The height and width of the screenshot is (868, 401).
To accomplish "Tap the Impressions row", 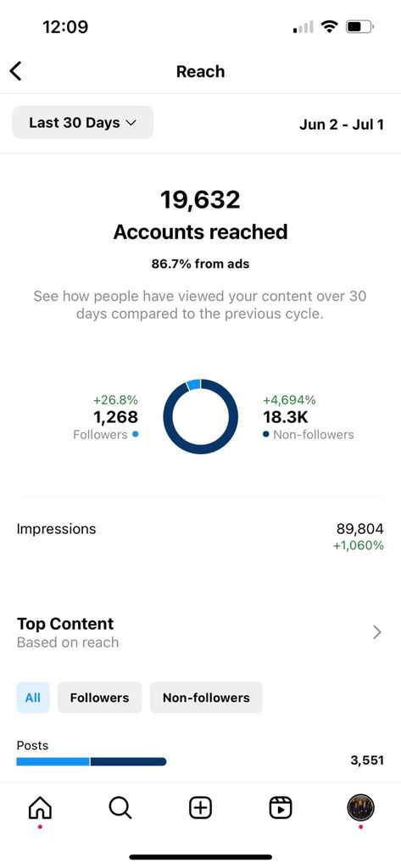I will click(x=200, y=537).
